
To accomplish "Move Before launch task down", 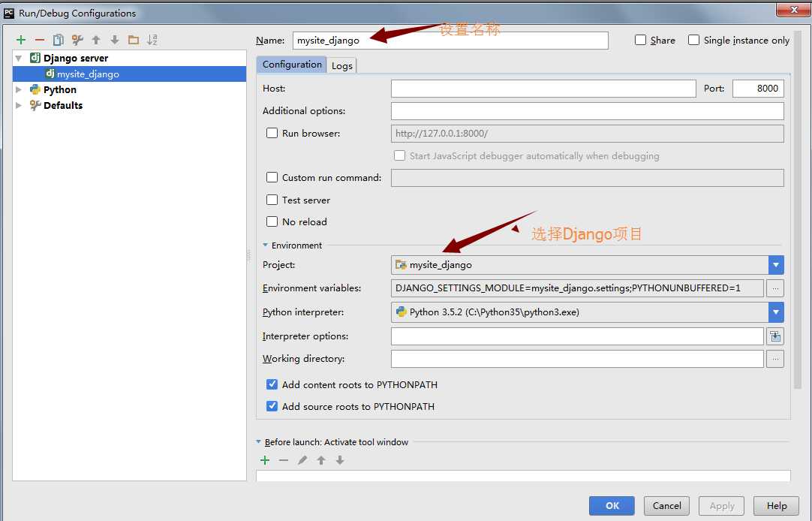I will (340, 460).
